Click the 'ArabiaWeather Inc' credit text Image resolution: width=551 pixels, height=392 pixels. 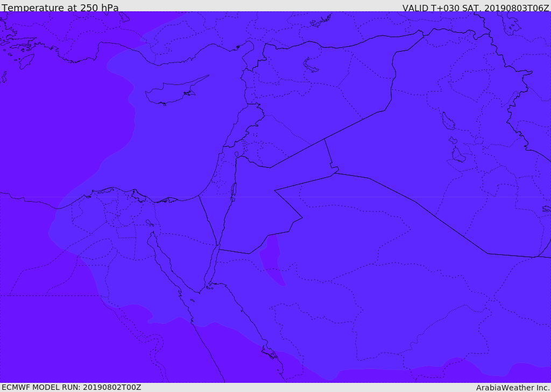[513, 388]
